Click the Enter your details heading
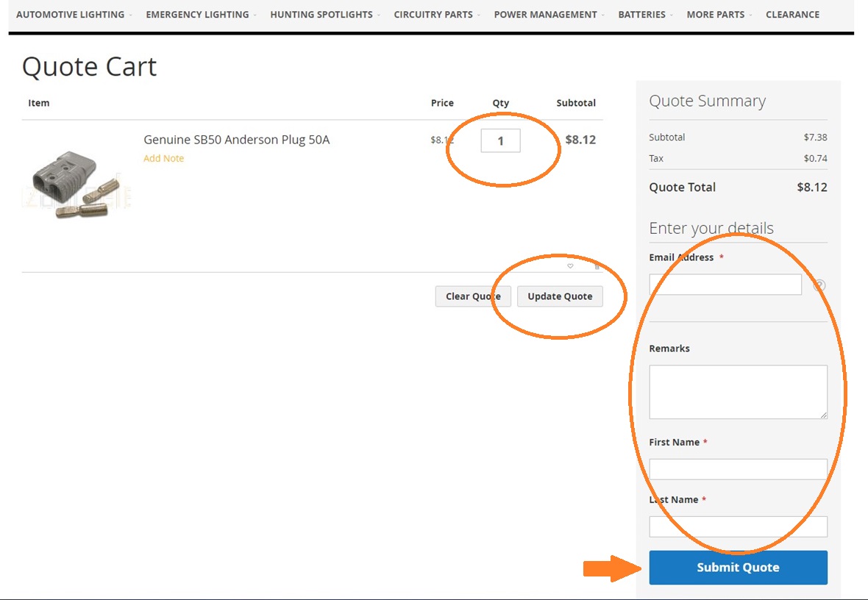868x600 pixels. tap(711, 228)
